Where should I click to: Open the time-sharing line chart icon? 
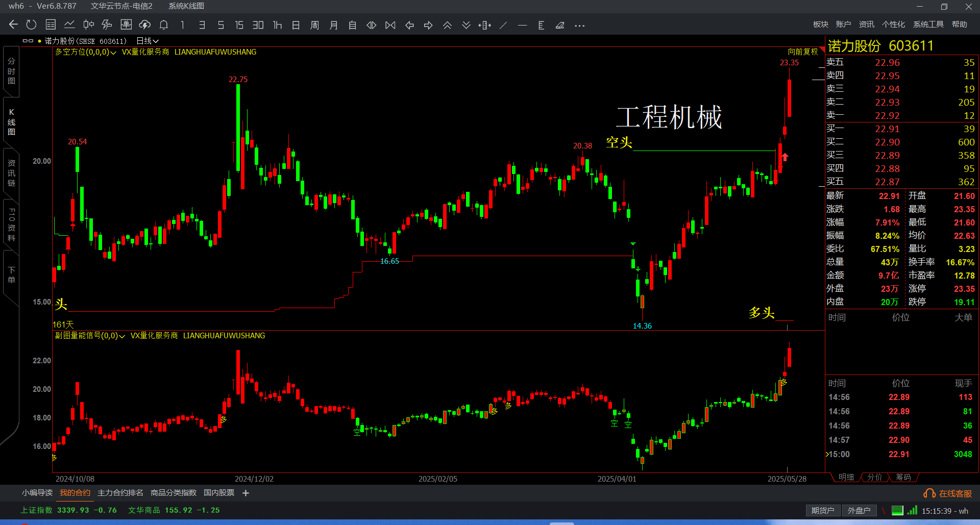tap(69, 24)
